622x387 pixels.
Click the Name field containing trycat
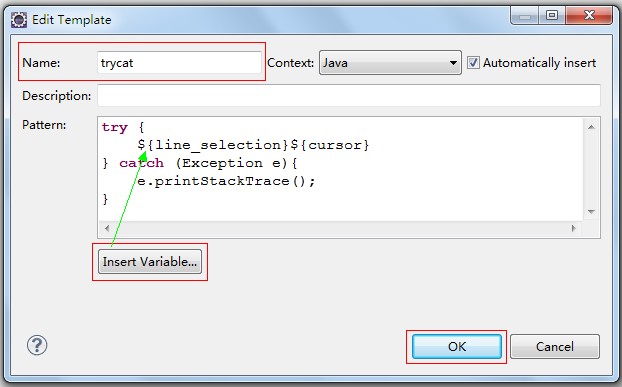pos(179,63)
